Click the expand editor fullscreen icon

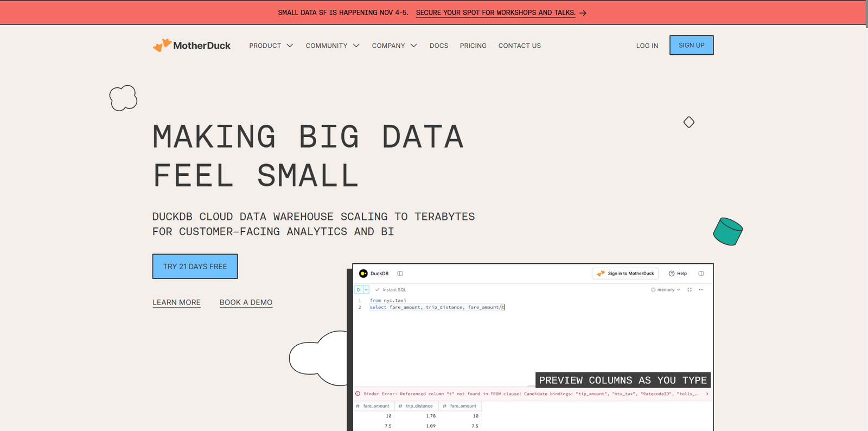pyautogui.click(x=690, y=290)
